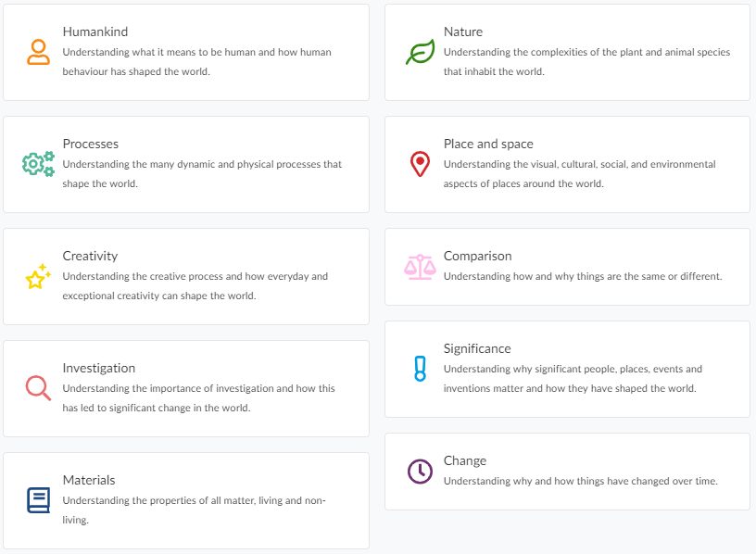
Task: Select the Processes title
Action: pyautogui.click(x=91, y=144)
